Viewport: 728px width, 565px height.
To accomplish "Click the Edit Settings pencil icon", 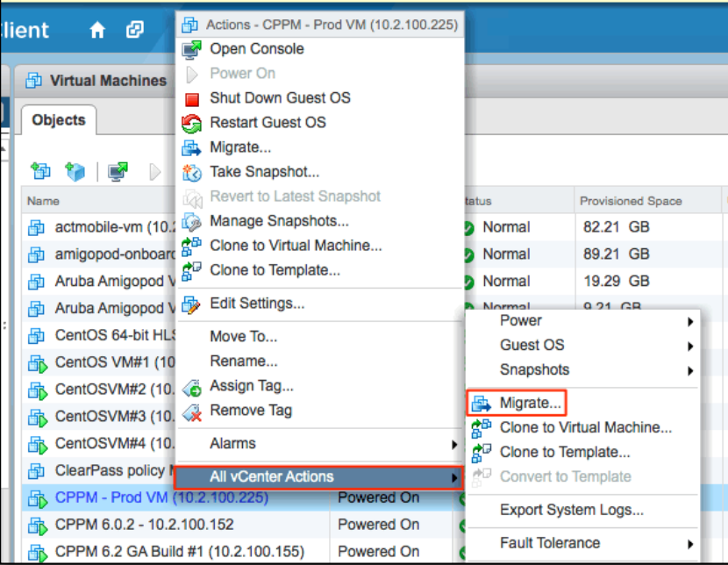I will click(x=191, y=304).
